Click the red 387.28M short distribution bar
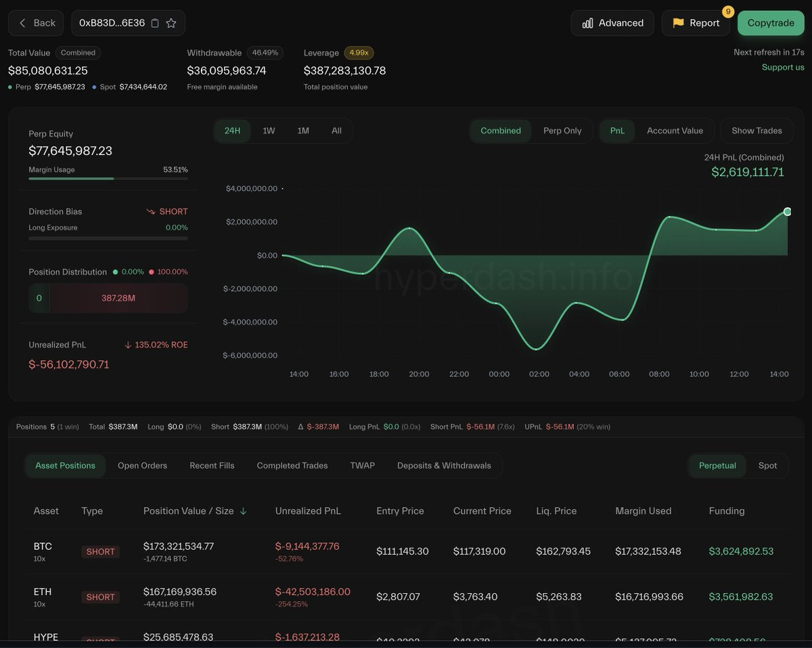Image resolution: width=812 pixels, height=648 pixels. point(118,298)
